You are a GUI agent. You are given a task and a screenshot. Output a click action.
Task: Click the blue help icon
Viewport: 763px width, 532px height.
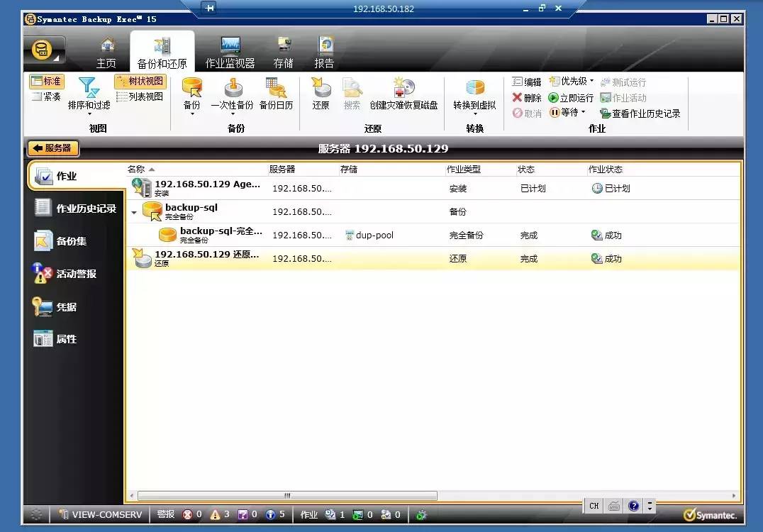pyautogui.click(x=633, y=506)
